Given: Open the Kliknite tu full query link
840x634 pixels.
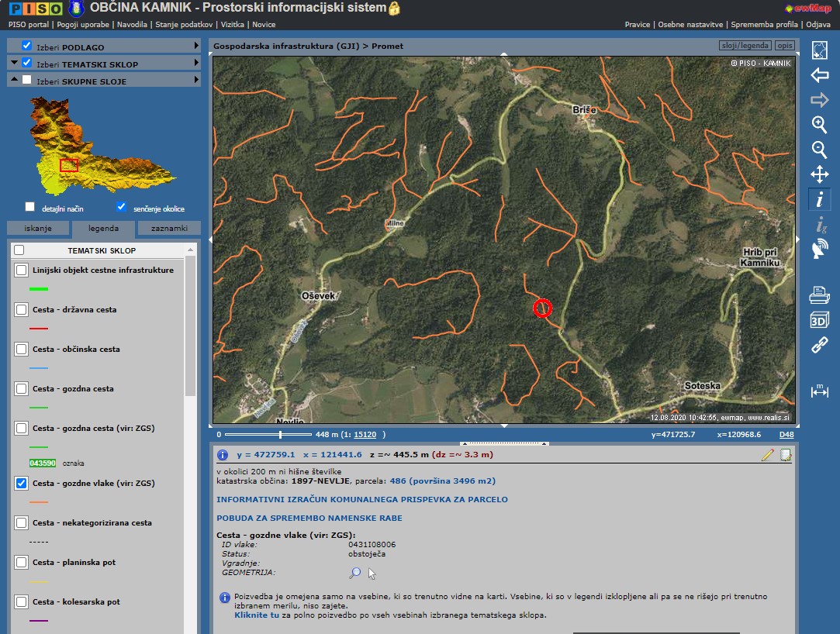Looking at the screenshot, I should tap(257, 615).
